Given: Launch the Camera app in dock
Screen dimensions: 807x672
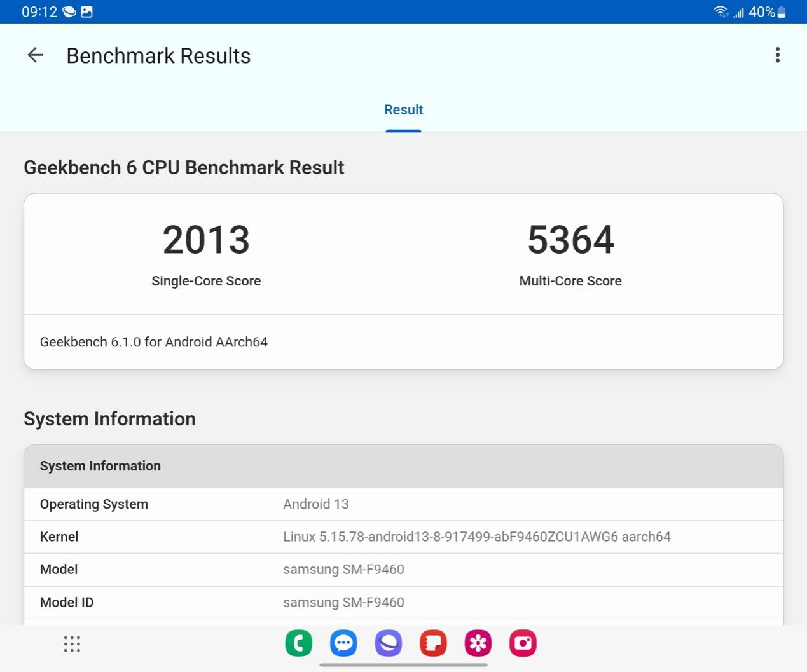Looking at the screenshot, I should [523, 643].
